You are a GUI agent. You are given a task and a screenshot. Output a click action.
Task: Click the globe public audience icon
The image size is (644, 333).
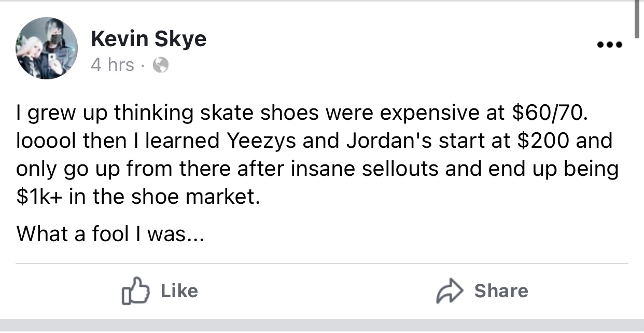(161, 65)
